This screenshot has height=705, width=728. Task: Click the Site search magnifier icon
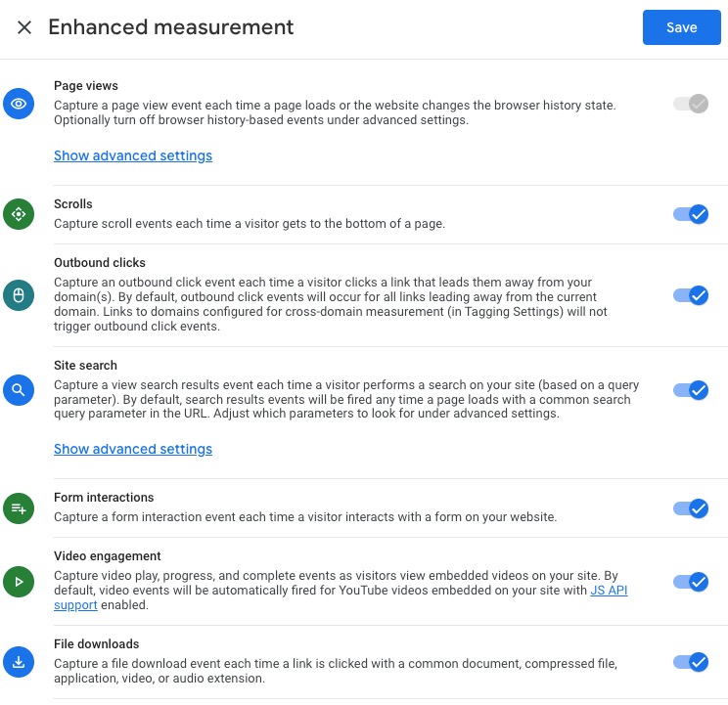19,390
